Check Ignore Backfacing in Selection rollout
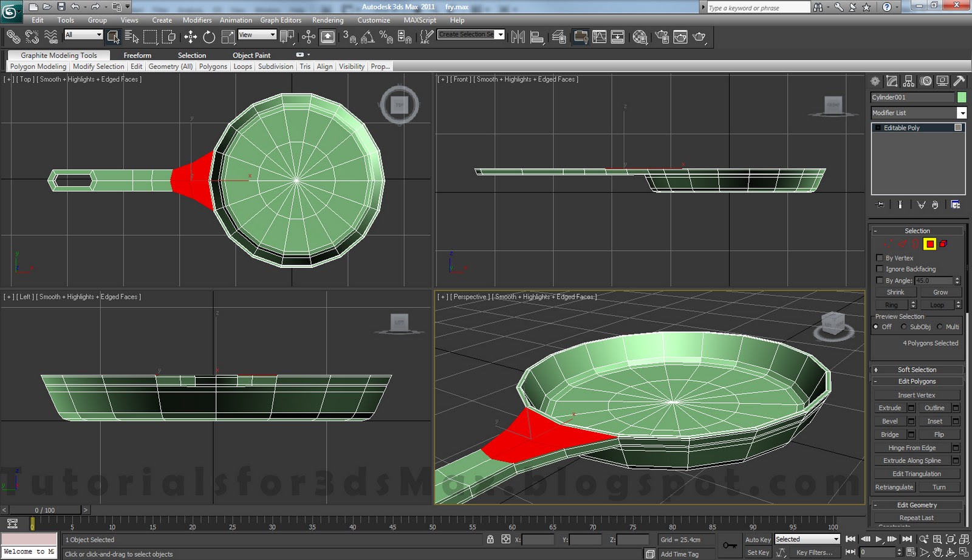The height and width of the screenshot is (560, 972). [x=880, y=268]
